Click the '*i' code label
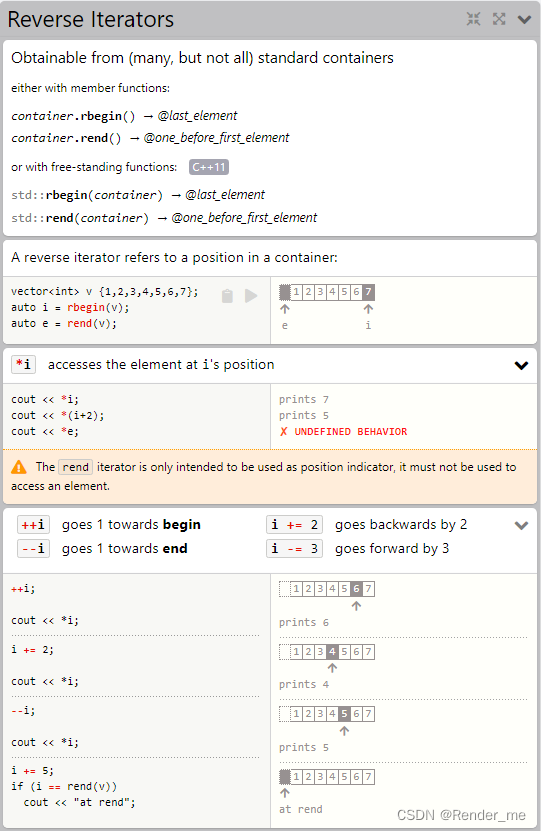This screenshot has height=831, width=541. [x=24, y=365]
